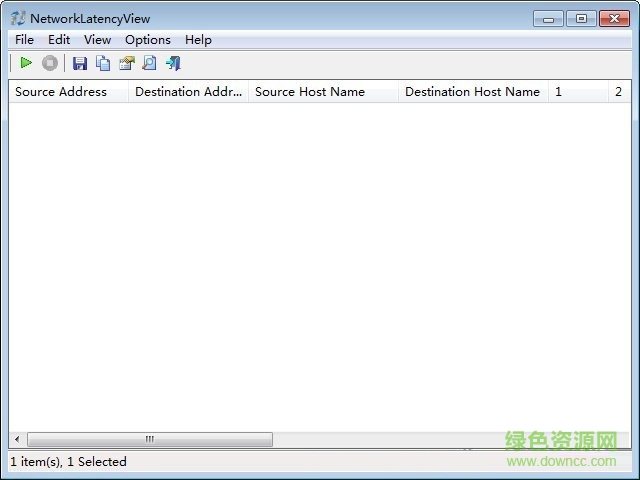The width and height of the screenshot is (640, 480).
Task: Sort by the Source Address column header
Action: tap(68, 91)
